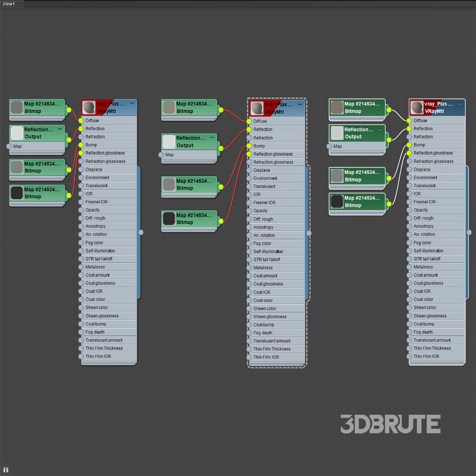The width and height of the screenshot is (476, 476).
Task: Click the brown bitmap thumbnail at the top of the right group
Action: coord(337,107)
